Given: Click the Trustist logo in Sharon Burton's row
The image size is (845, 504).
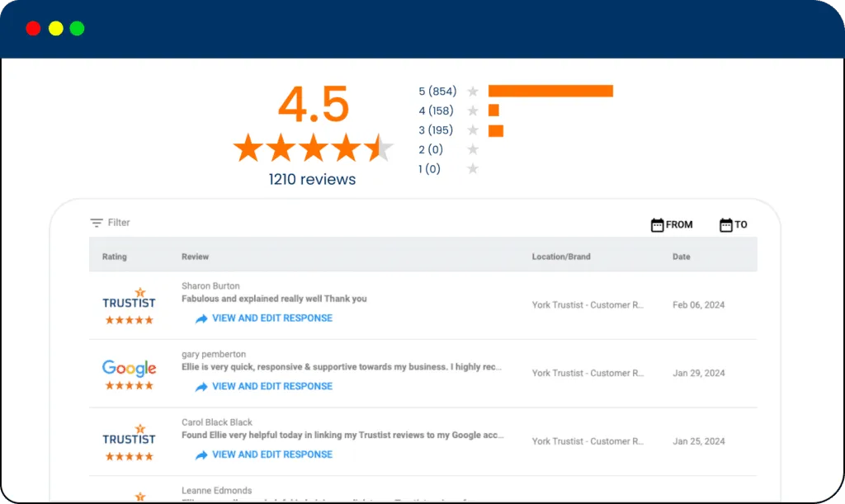Looking at the screenshot, I should point(130,299).
